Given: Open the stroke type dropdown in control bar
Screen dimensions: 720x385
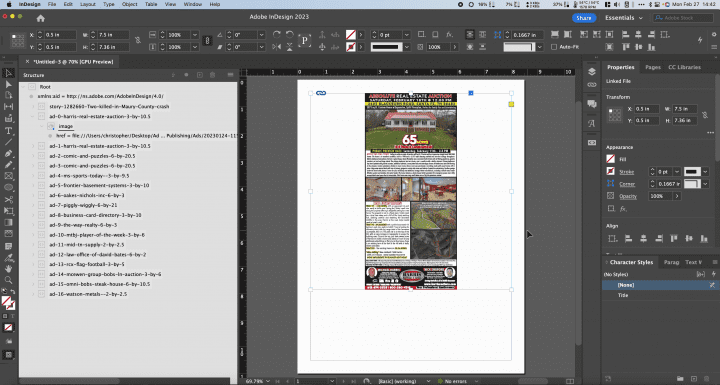Looking at the screenshot, I should coord(406,47).
